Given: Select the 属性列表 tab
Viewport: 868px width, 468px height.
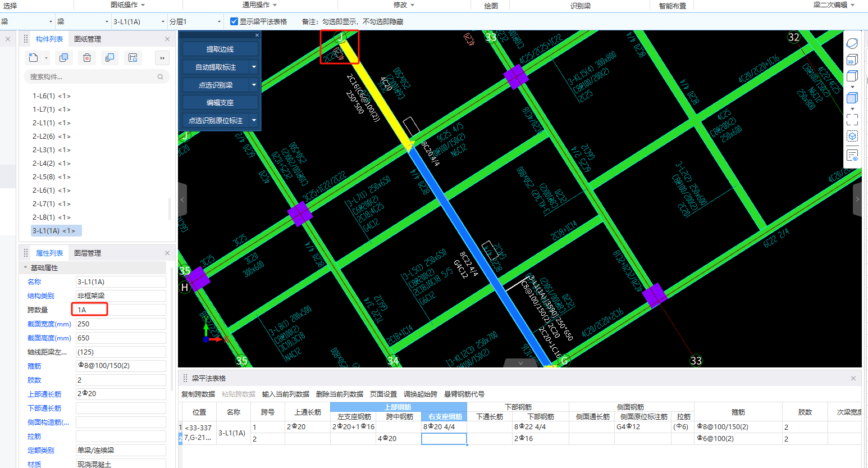Looking at the screenshot, I should [49, 253].
